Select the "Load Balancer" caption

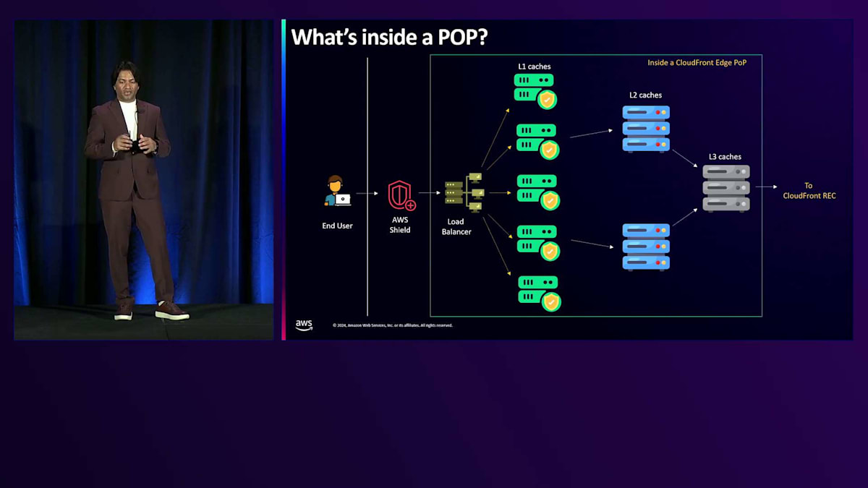point(456,227)
